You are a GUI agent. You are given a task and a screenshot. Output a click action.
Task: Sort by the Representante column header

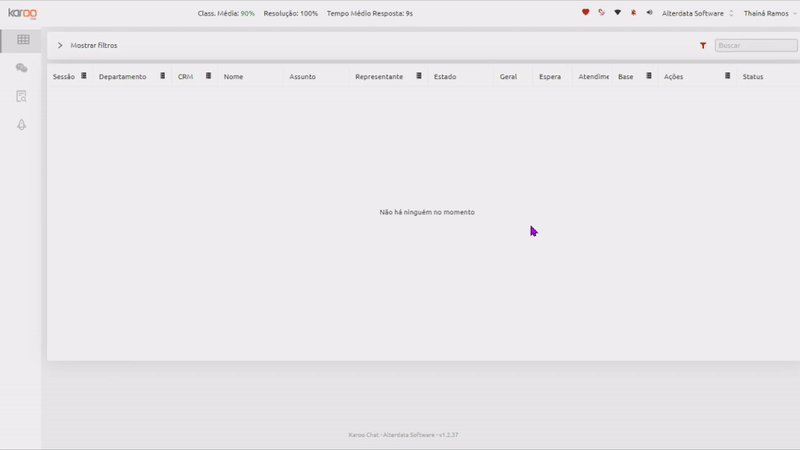[x=379, y=77]
